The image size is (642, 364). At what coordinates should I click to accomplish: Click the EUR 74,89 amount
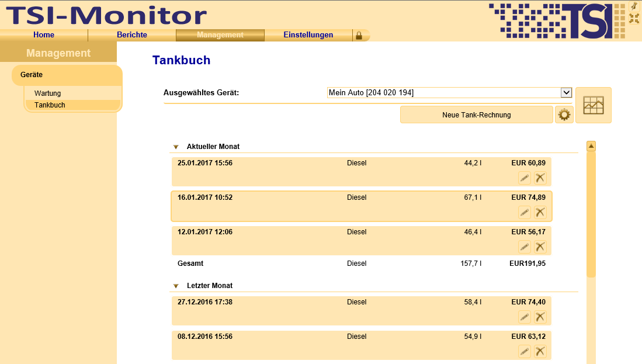(528, 197)
